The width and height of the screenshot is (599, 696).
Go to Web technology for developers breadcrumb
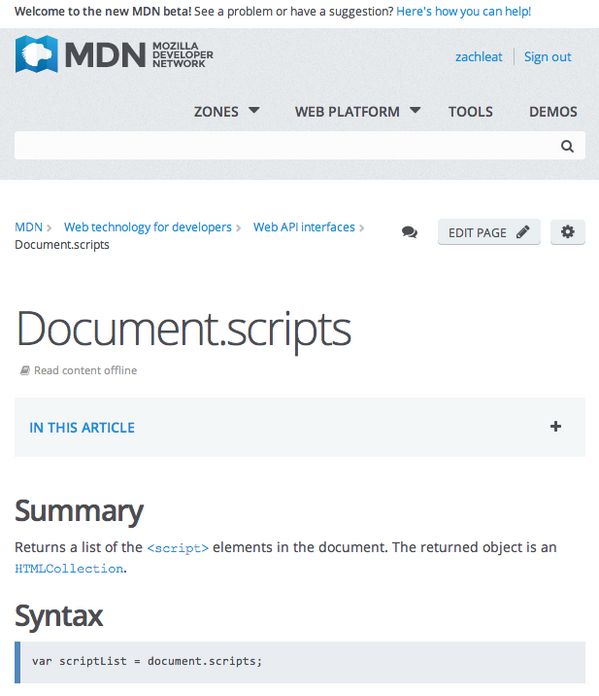[148, 227]
